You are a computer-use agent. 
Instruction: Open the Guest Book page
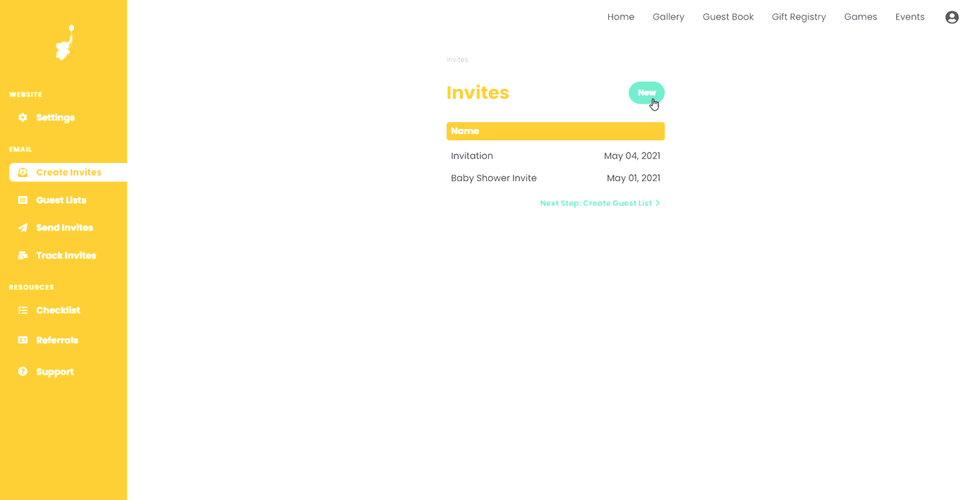pyautogui.click(x=728, y=16)
